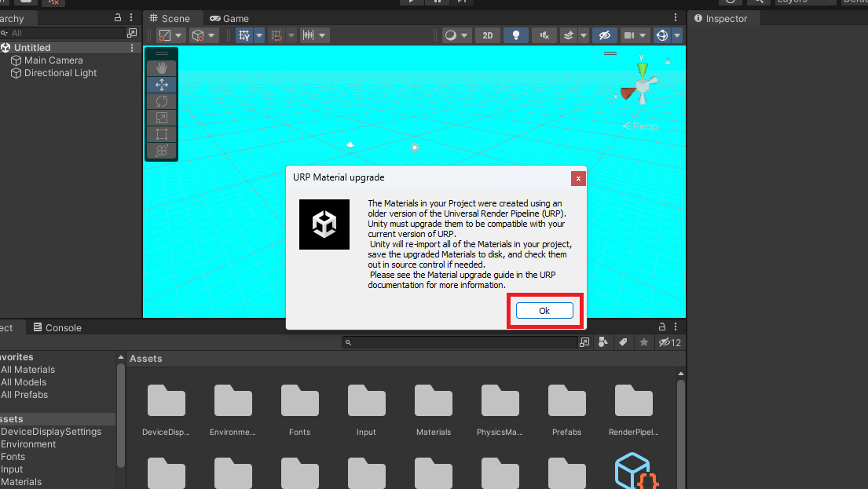Open the ruler snapping dropdown arrow
Viewport: 868px width, 489px height.
coord(322,35)
